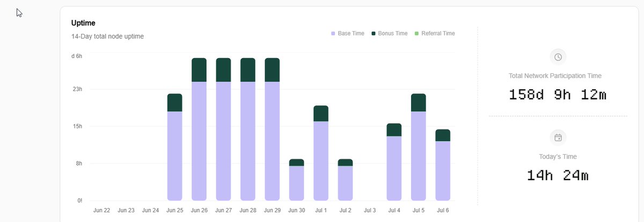This screenshot has width=644, height=222.
Task: Select the Jul 1 base time bar
Action: tap(321, 161)
